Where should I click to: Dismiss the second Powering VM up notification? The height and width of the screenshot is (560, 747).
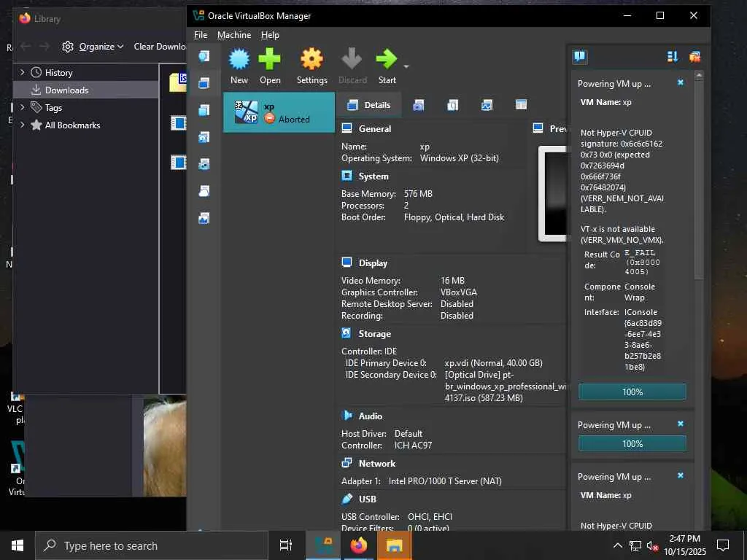(681, 424)
